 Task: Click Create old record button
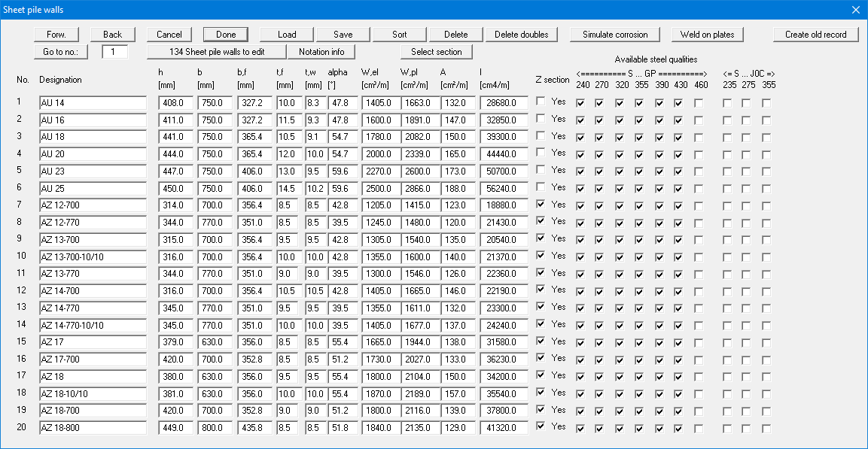815,35
